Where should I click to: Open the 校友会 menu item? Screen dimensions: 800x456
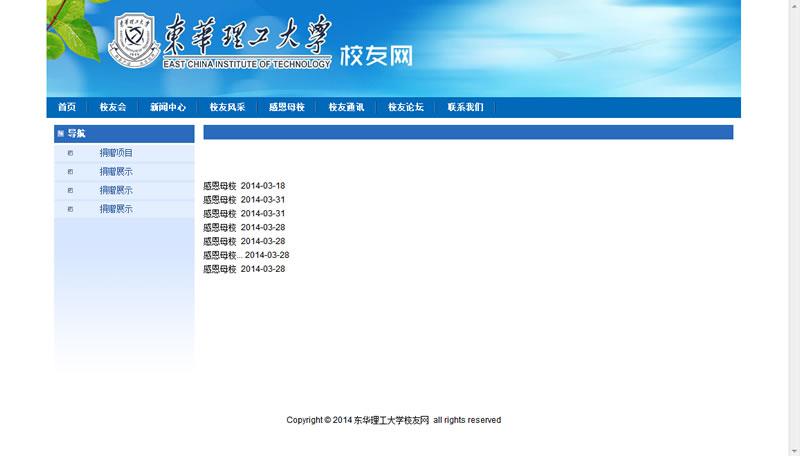tap(113, 107)
